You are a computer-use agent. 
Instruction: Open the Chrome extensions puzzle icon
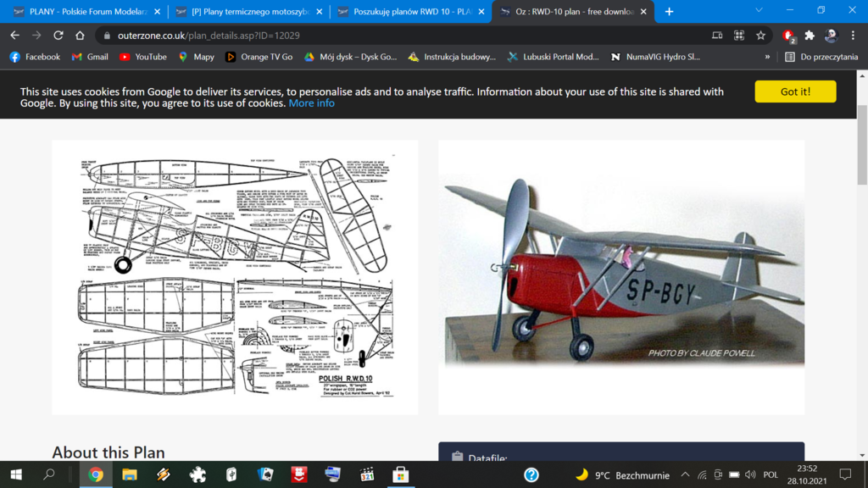(x=809, y=36)
